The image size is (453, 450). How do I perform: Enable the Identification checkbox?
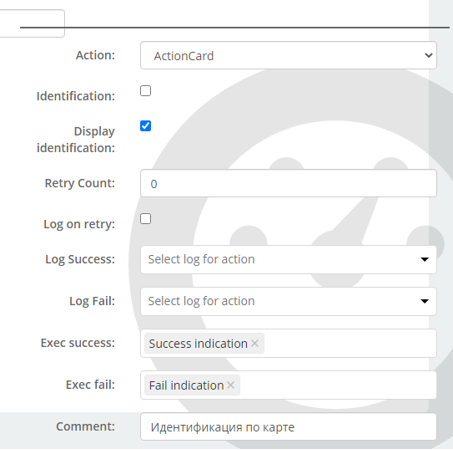[x=145, y=91]
